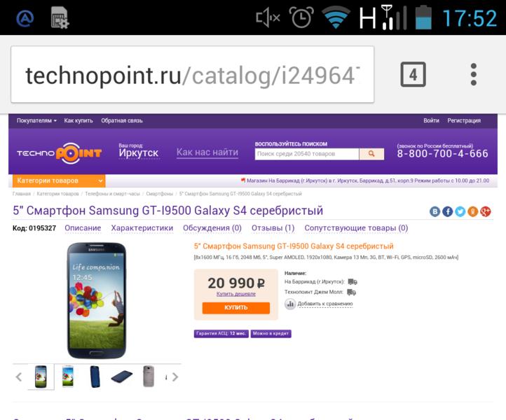Show next product thumbnails with right arrow
Viewport: 506px width, 420px height.
click(175, 377)
